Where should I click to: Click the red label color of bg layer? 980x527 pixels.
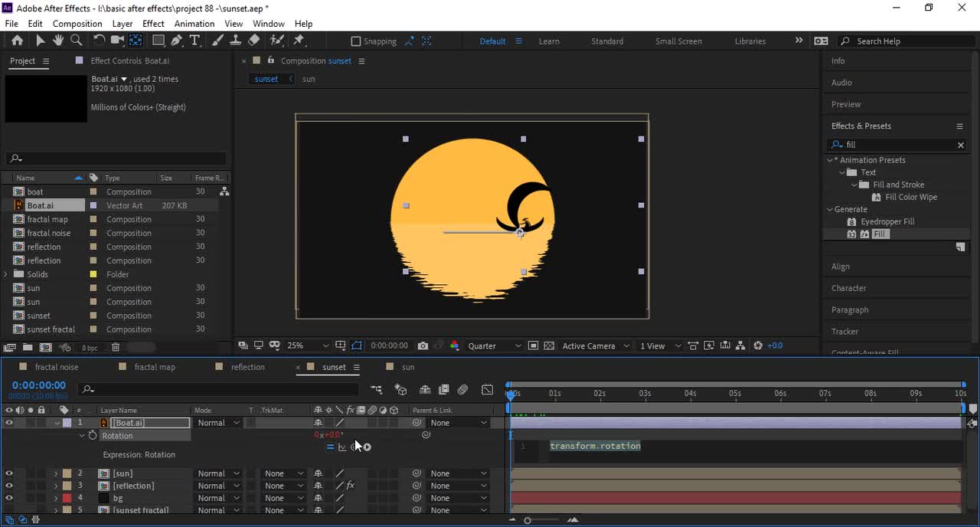[x=67, y=498]
